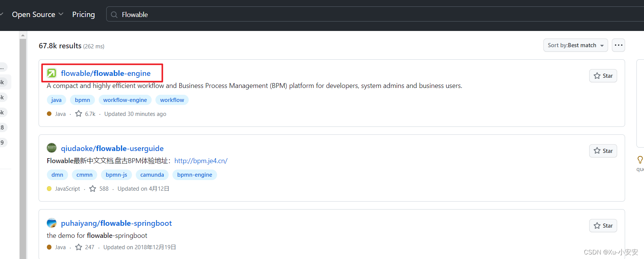This screenshot has width=644, height=259.
Task: Select the bpmn-engine topic tag
Action: pyautogui.click(x=195, y=175)
